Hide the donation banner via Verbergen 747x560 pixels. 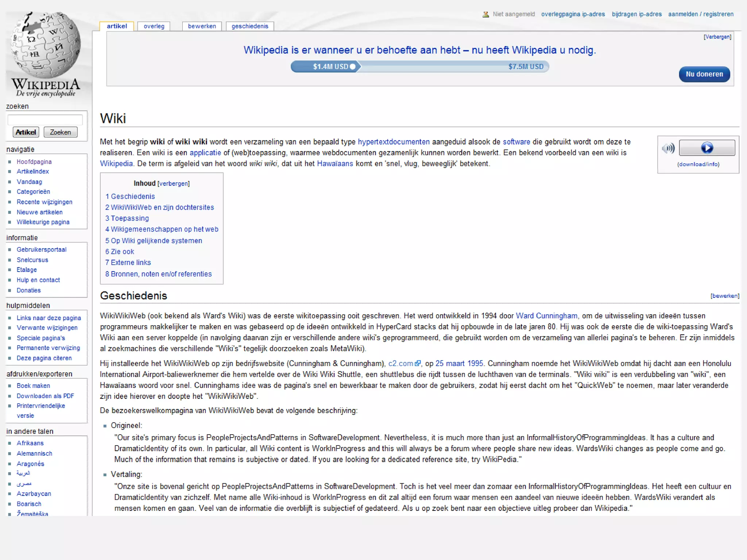pos(717,37)
